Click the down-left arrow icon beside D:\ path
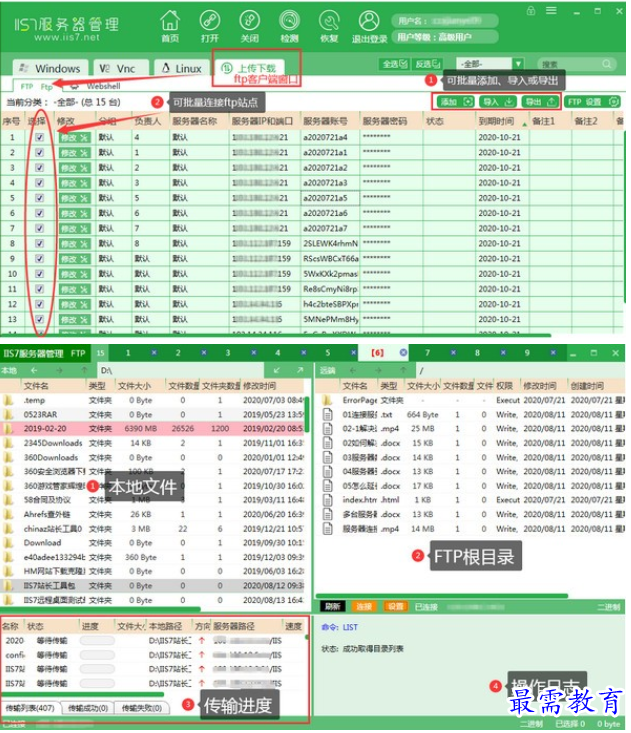631x733 pixels. 277,370
